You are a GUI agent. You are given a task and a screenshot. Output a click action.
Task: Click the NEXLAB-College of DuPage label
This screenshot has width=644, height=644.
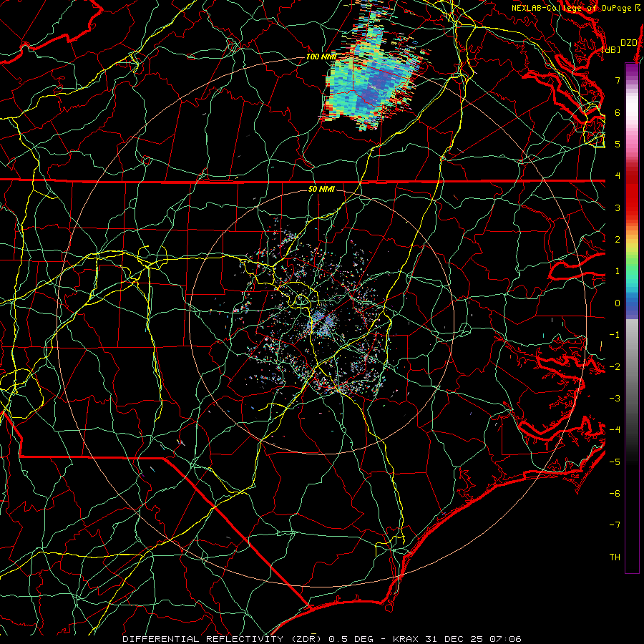(x=572, y=8)
